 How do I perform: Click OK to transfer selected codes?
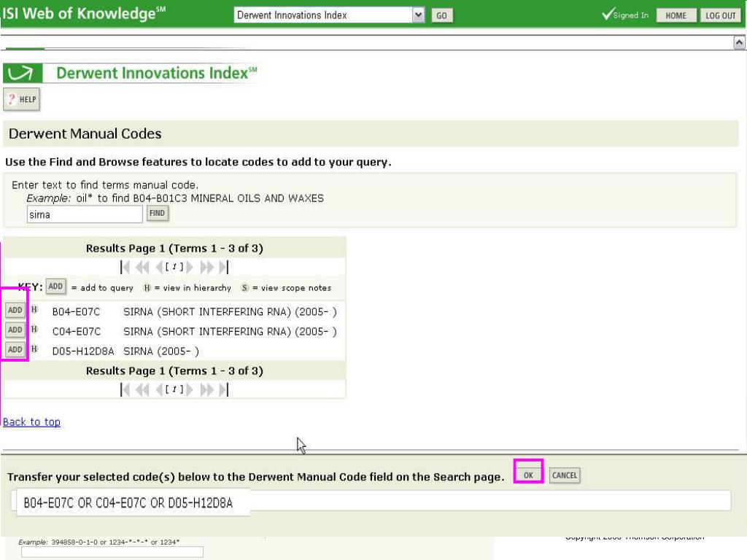(528, 475)
